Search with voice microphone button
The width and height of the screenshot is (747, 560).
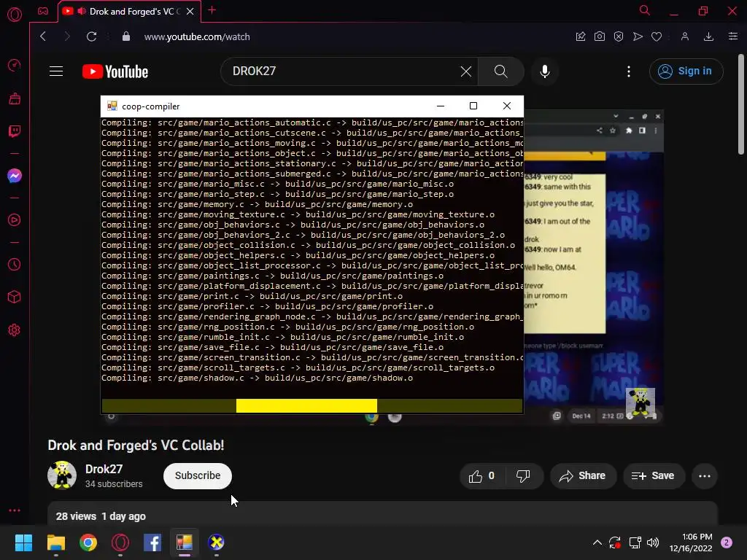(545, 71)
